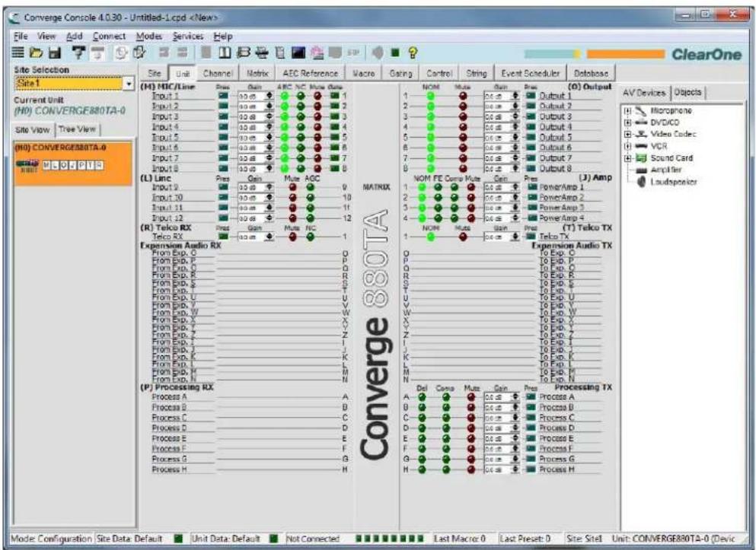Expand the Sound Card tree node
Viewport: 756px width, 550px height.
click(628, 158)
